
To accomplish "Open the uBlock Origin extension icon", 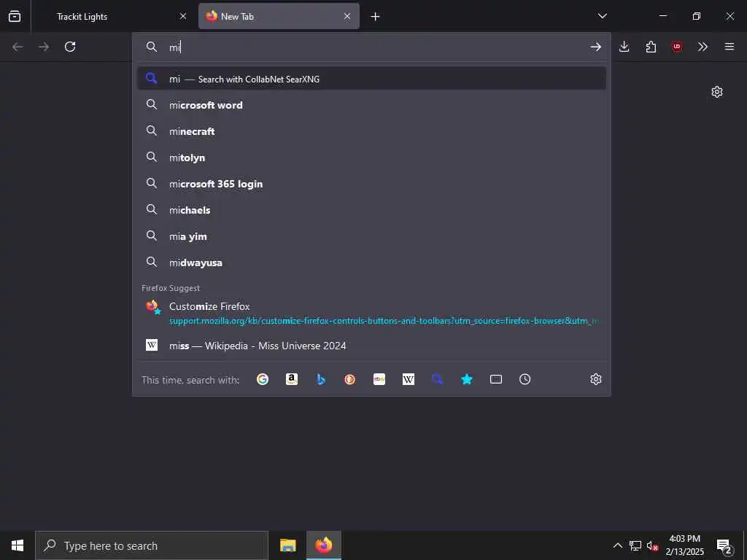I will (676, 47).
